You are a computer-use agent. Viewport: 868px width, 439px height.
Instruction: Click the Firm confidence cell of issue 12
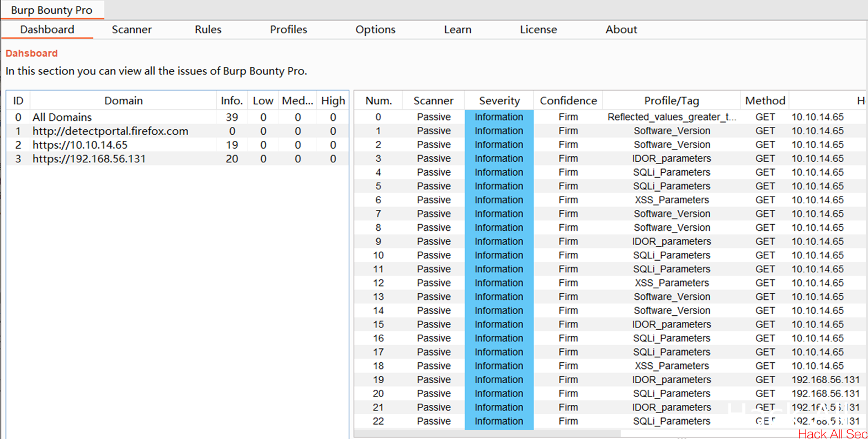[568, 283]
